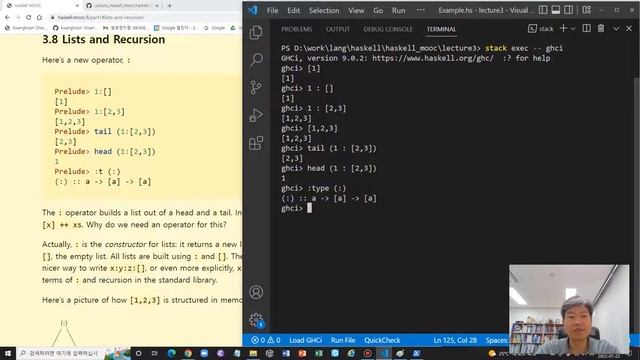Switch to the OUTPUT tab
Viewport: 640px width, 360px height.
(338, 29)
